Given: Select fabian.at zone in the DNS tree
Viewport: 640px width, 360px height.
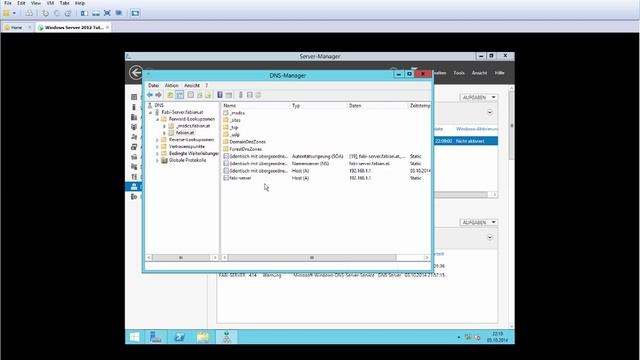Looking at the screenshot, I should [x=185, y=133].
